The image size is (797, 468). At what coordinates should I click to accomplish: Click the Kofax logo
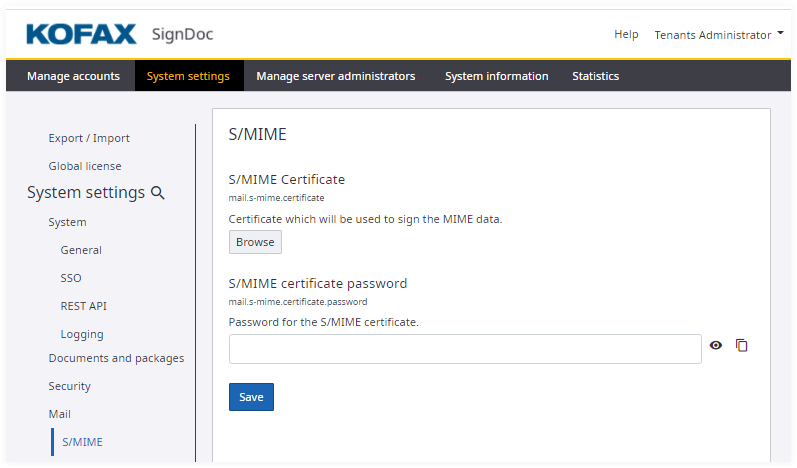(x=81, y=35)
